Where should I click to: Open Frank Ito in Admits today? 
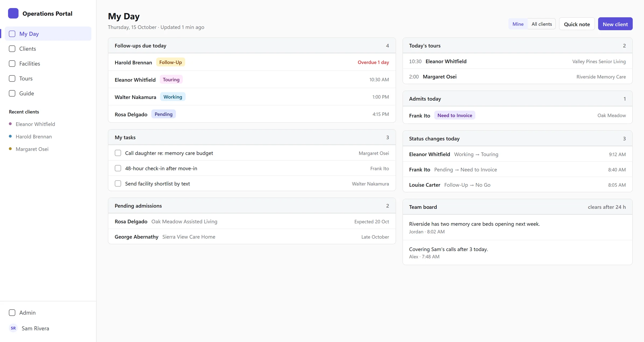pyautogui.click(x=420, y=115)
